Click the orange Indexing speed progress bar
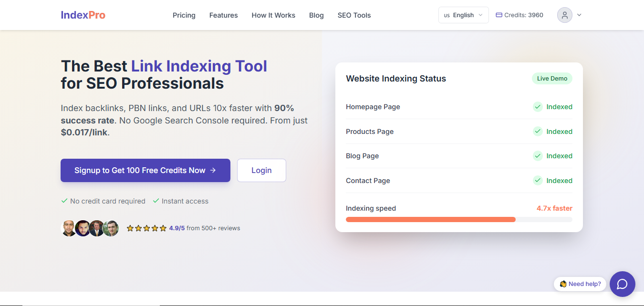The width and height of the screenshot is (644, 306). 430,219
